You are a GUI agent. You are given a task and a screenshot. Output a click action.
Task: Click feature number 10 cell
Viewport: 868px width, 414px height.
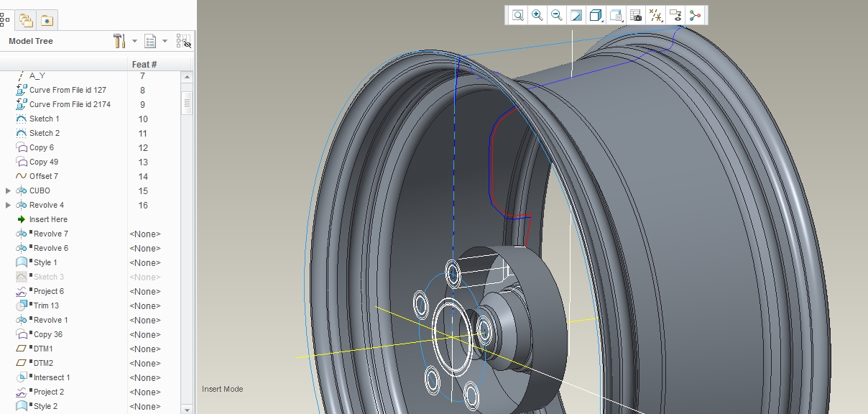pos(143,119)
